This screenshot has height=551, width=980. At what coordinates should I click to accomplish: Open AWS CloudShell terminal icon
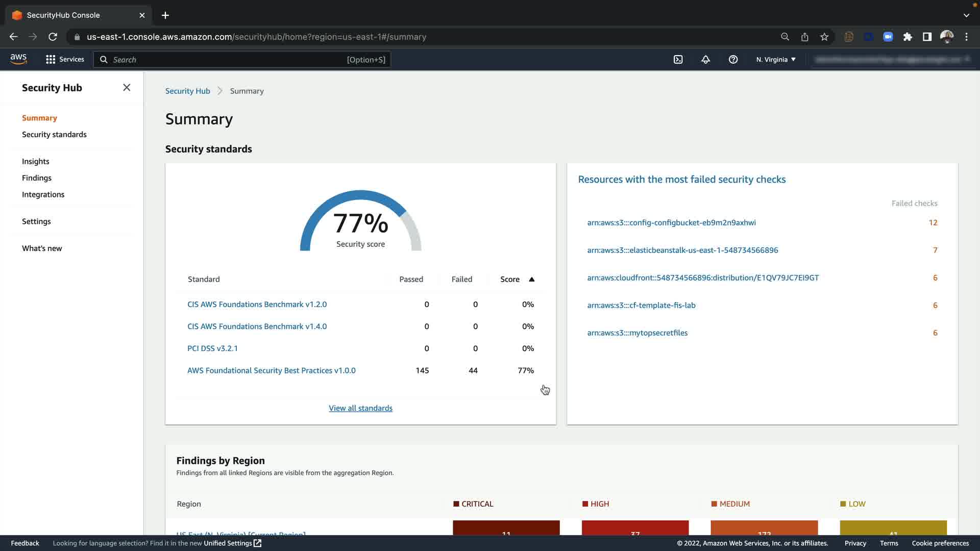(x=678, y=60)
